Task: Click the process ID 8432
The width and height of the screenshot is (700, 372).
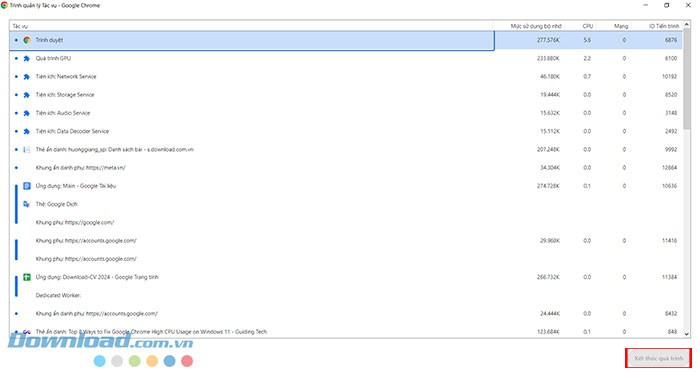Action: [x=671, y=313]
